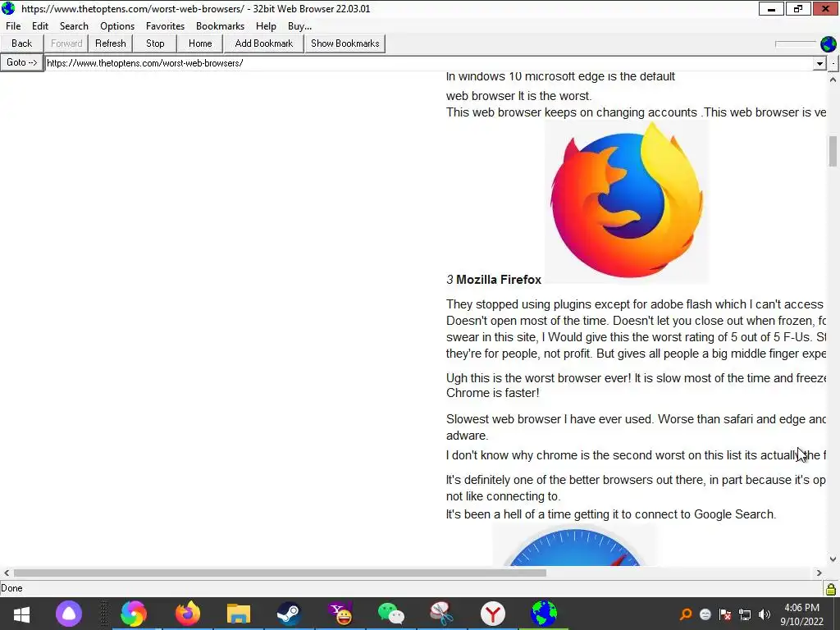Click the grey face tray icon

point(705,614)
